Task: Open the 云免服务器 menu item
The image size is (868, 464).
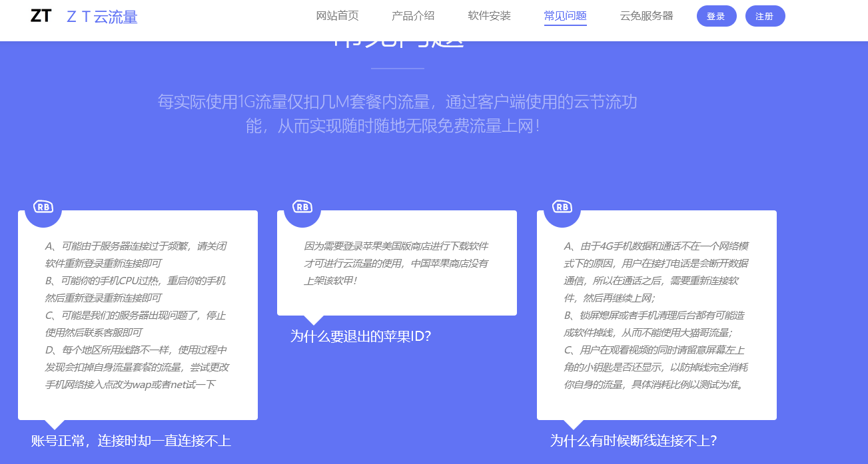Action: 646,16
